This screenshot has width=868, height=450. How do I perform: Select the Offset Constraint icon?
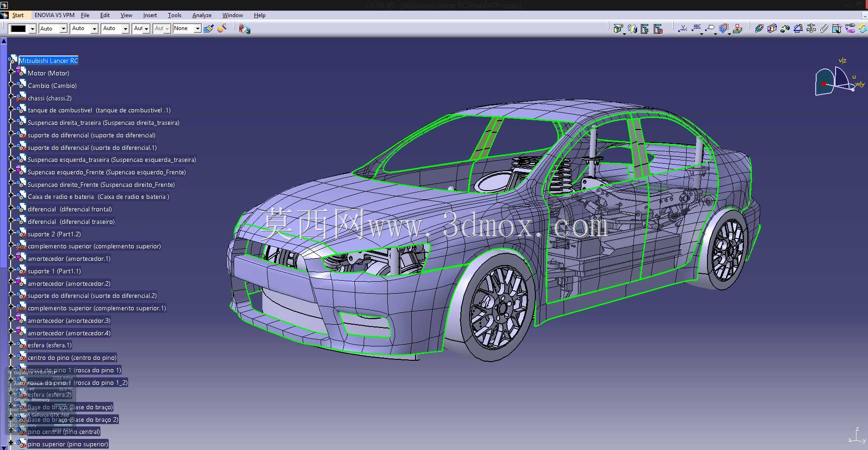tap(785, 29)
